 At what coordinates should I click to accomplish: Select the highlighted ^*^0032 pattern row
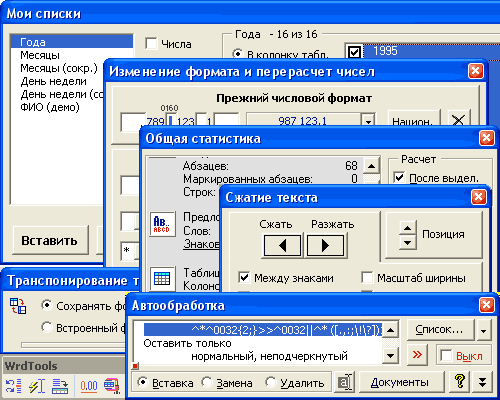click(x=263, y=330)
